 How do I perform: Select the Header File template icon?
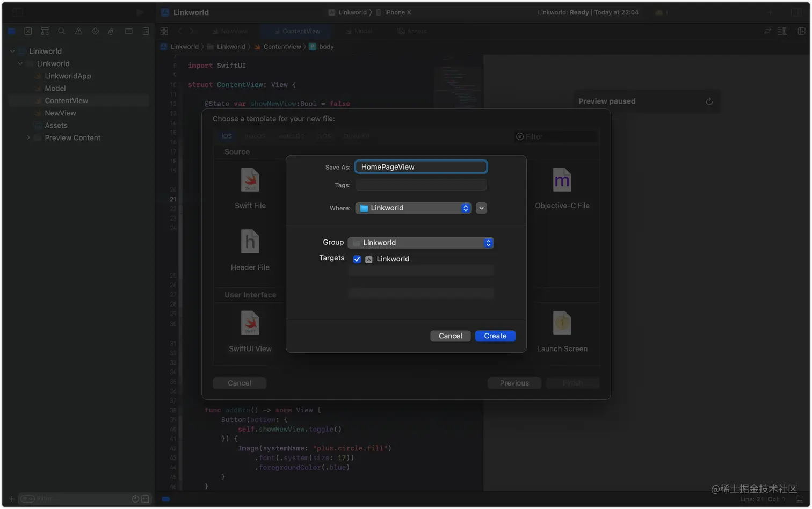(250, 242)
